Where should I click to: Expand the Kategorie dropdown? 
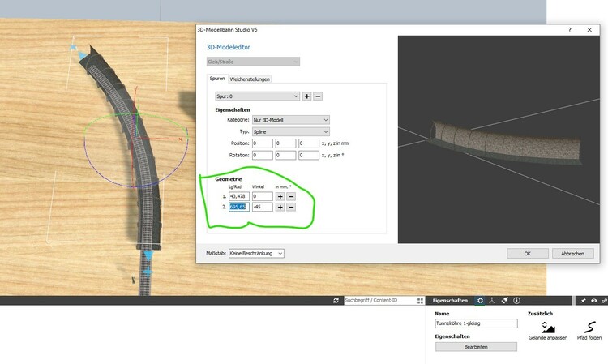(x=290, y=120)
